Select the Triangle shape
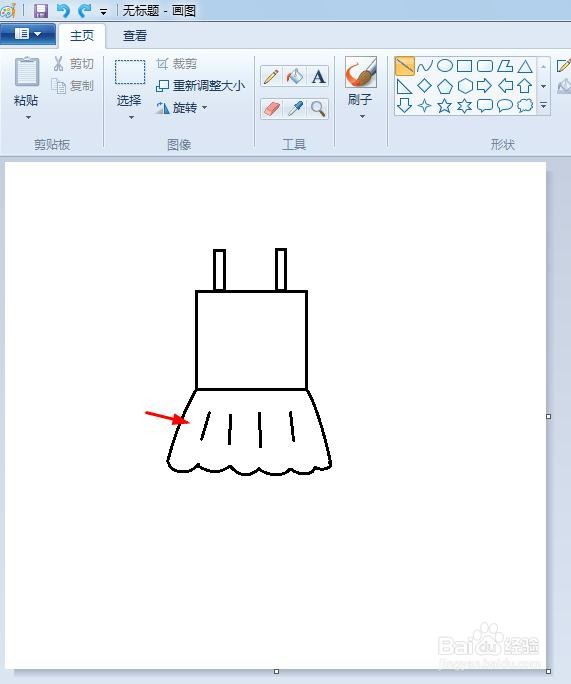Screen dimensions: 571x684 [525, 66]
